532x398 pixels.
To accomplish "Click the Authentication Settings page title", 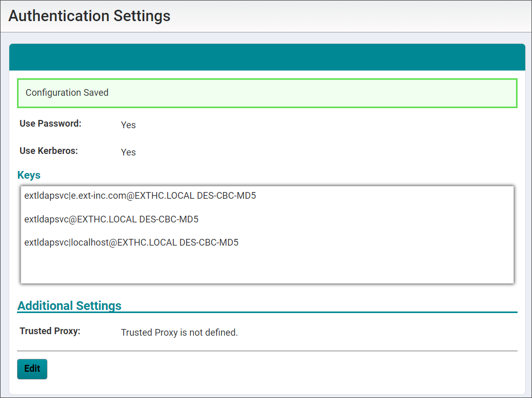I will [x=89, y=15].
